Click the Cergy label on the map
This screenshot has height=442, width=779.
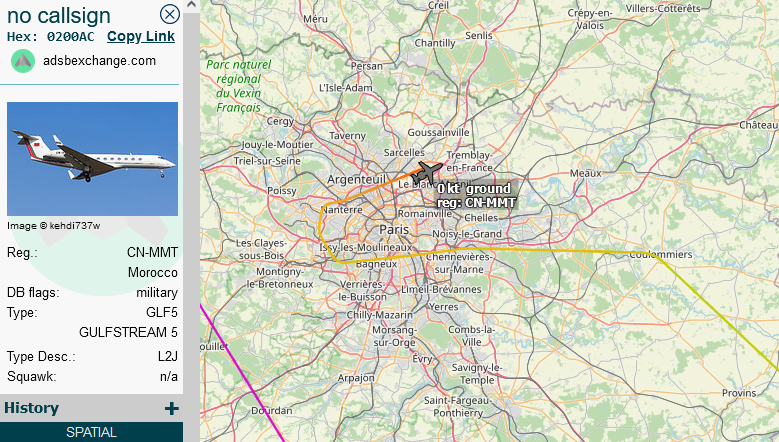281,121
